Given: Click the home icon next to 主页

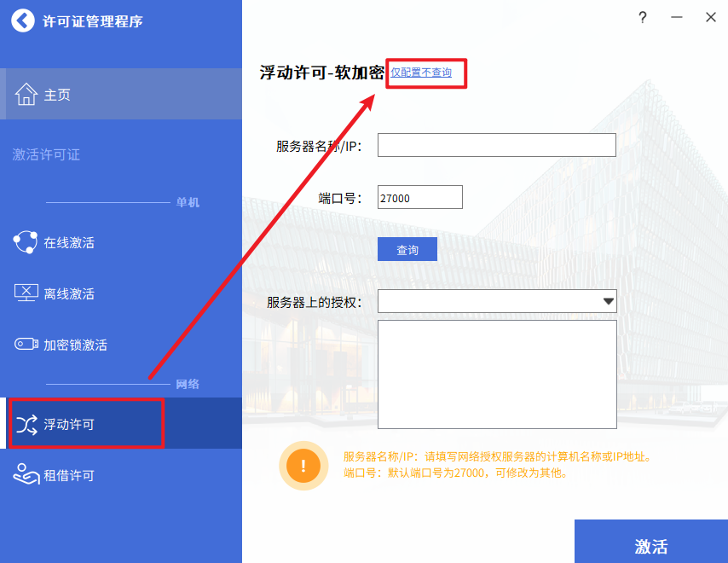Looking at the screenshot, I should point(26,95).
